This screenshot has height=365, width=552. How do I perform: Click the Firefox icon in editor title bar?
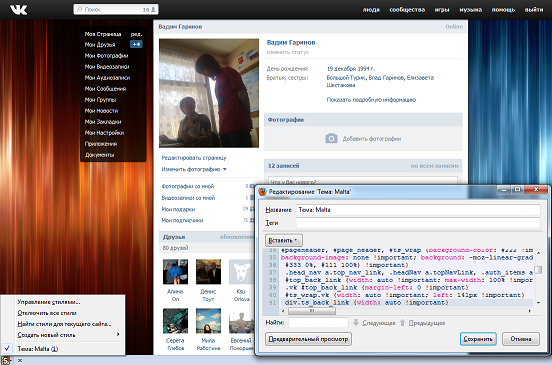(x=262, y=191)
